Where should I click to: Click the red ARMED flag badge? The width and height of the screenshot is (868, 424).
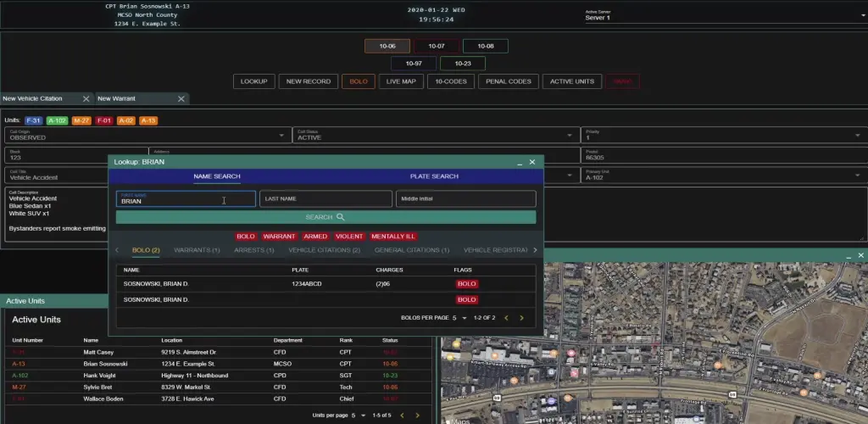point(315,237)
